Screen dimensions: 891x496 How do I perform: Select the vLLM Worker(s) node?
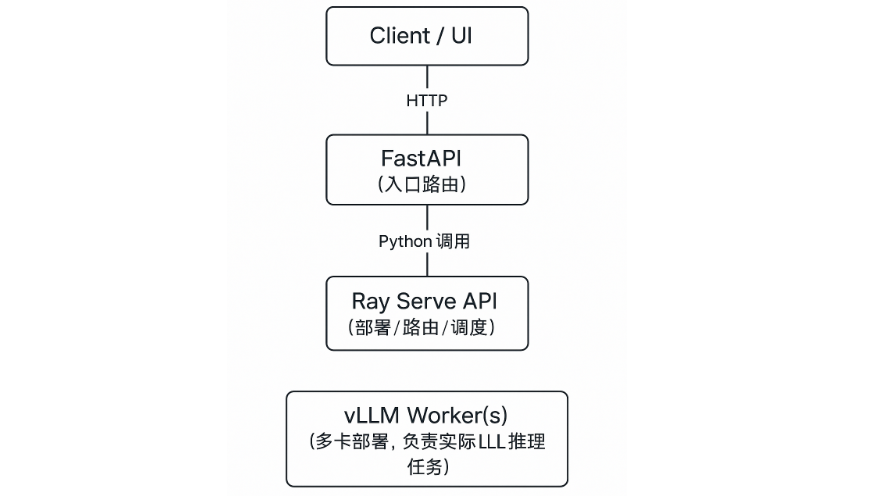point(427,439)
